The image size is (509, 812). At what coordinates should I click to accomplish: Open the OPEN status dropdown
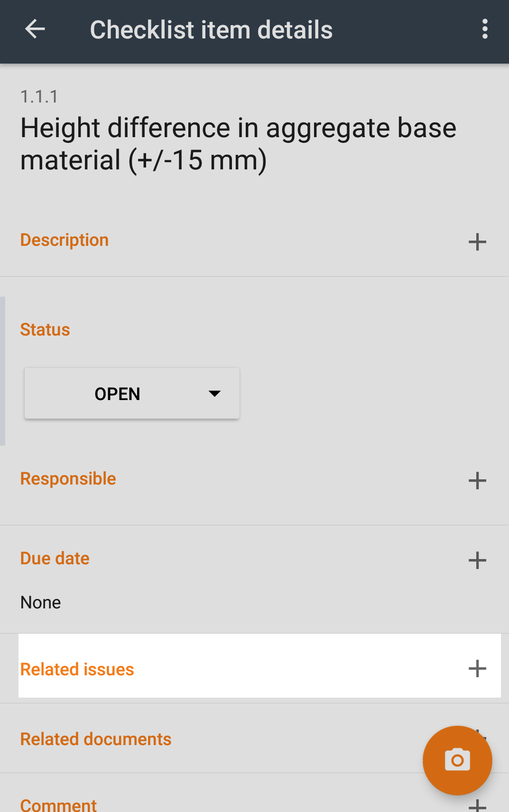[132, 393]
